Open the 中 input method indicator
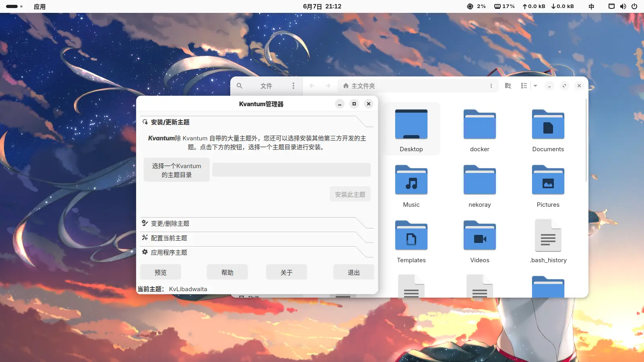Screen dimensions: 644x362 pos(591,6)
